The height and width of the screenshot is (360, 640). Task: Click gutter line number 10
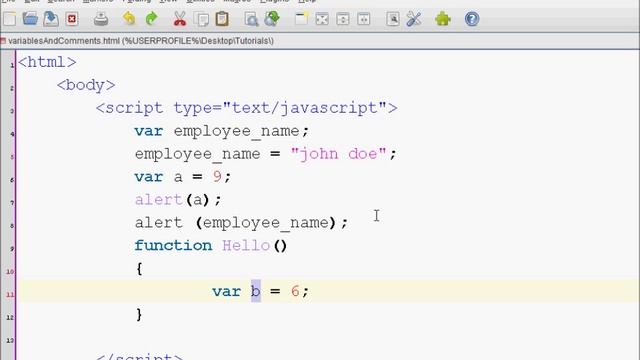[10, 271]
